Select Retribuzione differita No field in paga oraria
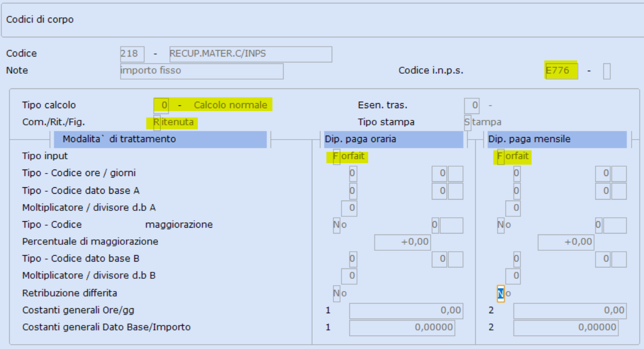Viewport: 644px width, 349px height. (x=336, y=293)
